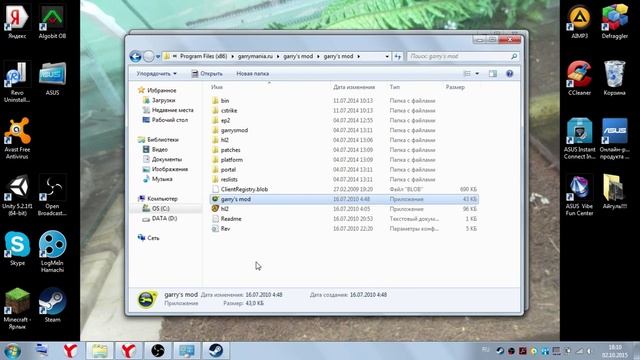Select DATA (D:) drive in sidebar
The height and width of the screenshot is (360, 640).
(160, 218)
